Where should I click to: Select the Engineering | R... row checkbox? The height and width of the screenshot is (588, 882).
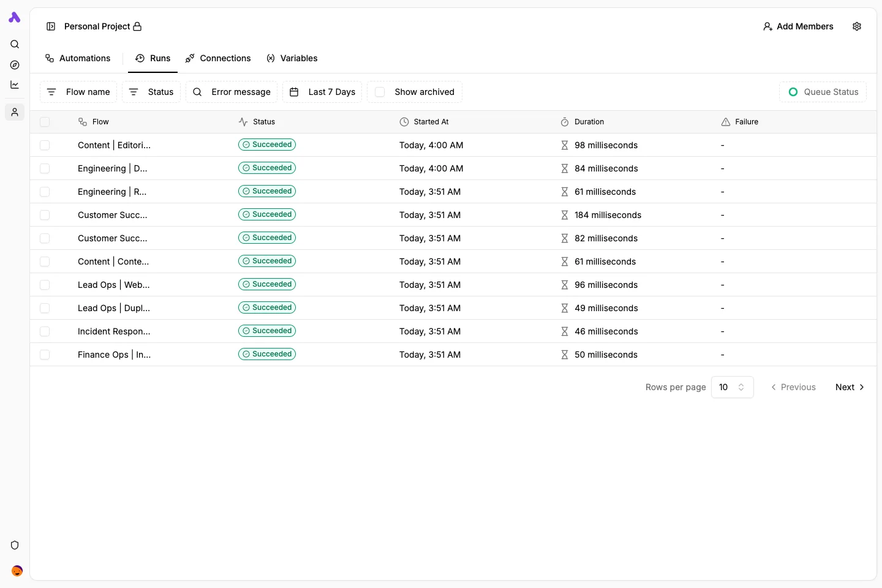(x=45, y=192)
